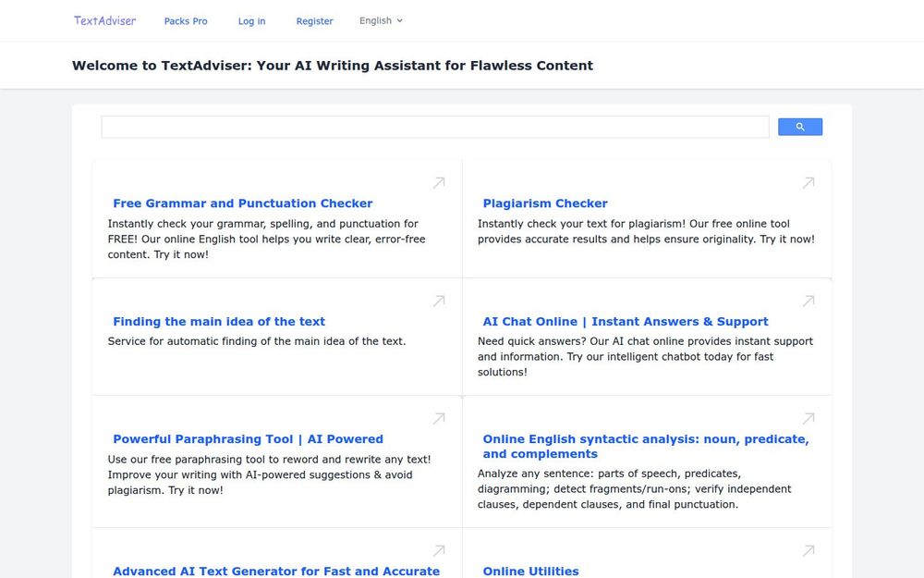Click the TextAdviser logo
The image size is (924, 578).
click(105, 20)
